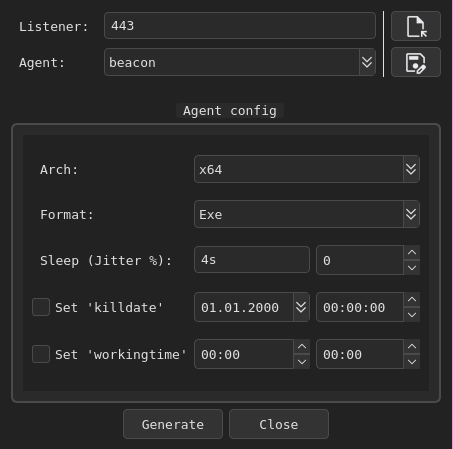Expand the Arch x64 dropdown

tap(411, 169)
